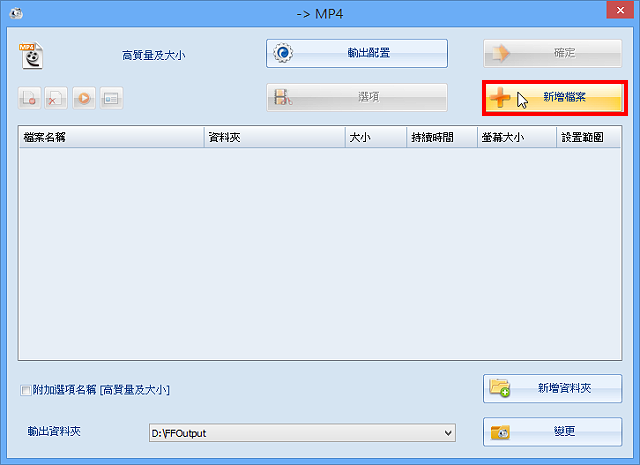
Task: Toggle 附加選項名稱 checkbox
Action: click(25, 390)
